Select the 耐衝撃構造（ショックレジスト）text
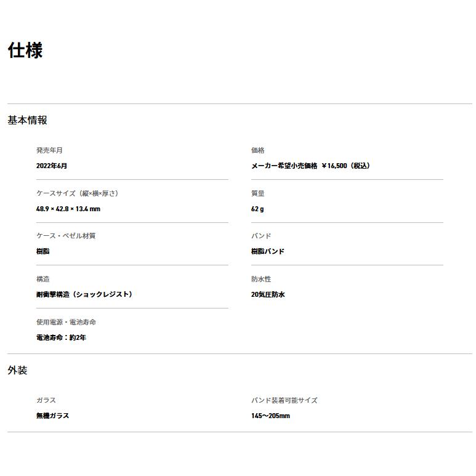 [x=84, y=294]
